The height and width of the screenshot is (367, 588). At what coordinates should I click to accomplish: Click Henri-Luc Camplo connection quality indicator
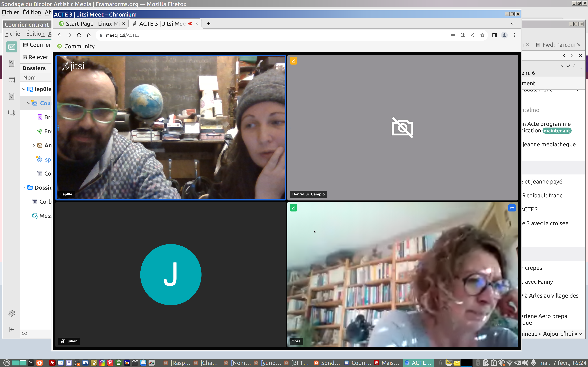point(293,61)
